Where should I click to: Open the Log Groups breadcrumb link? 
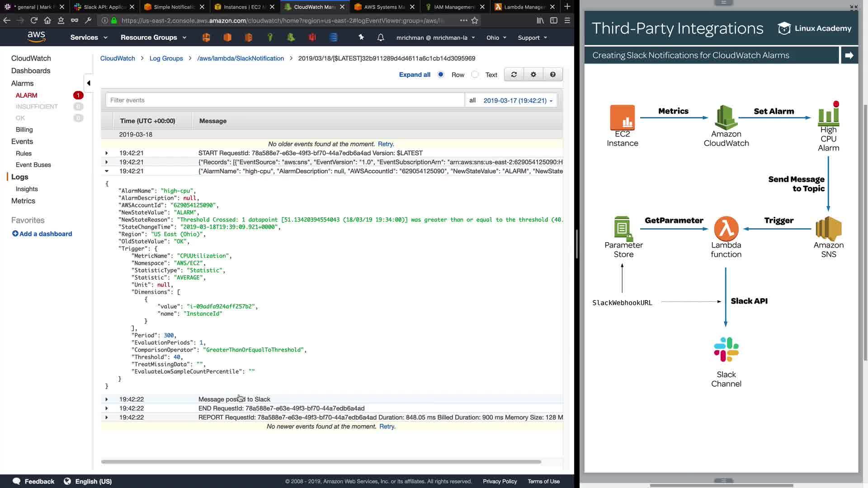click(x=166, y=58)
